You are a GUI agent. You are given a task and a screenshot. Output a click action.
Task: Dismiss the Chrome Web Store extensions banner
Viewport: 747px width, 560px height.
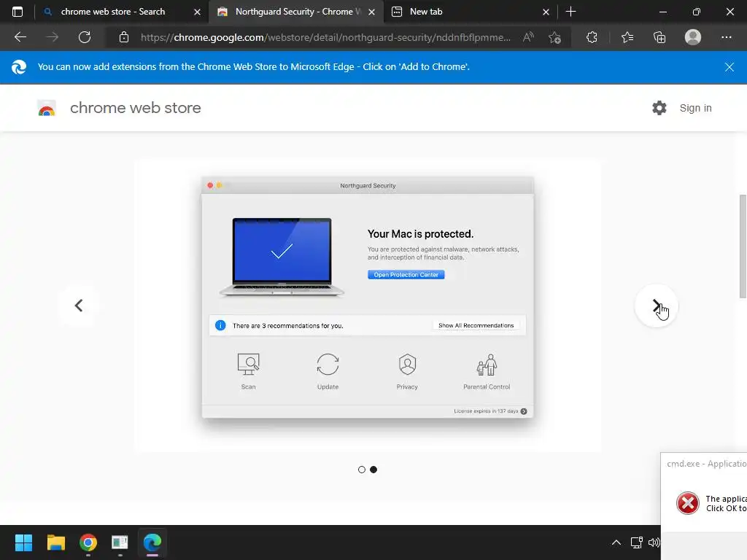click(729, 67)
